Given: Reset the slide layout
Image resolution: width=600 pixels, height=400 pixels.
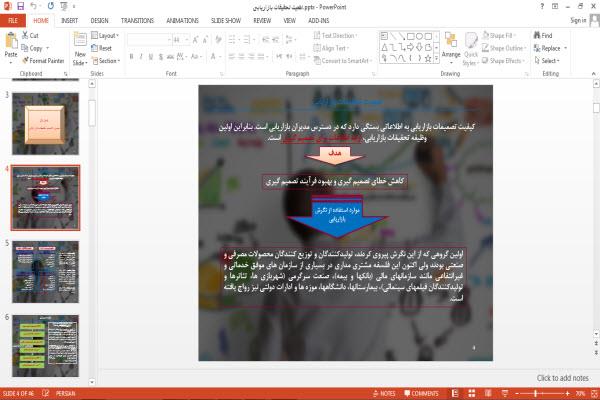Looking at the screenshot, I should (x=102, y=48).
